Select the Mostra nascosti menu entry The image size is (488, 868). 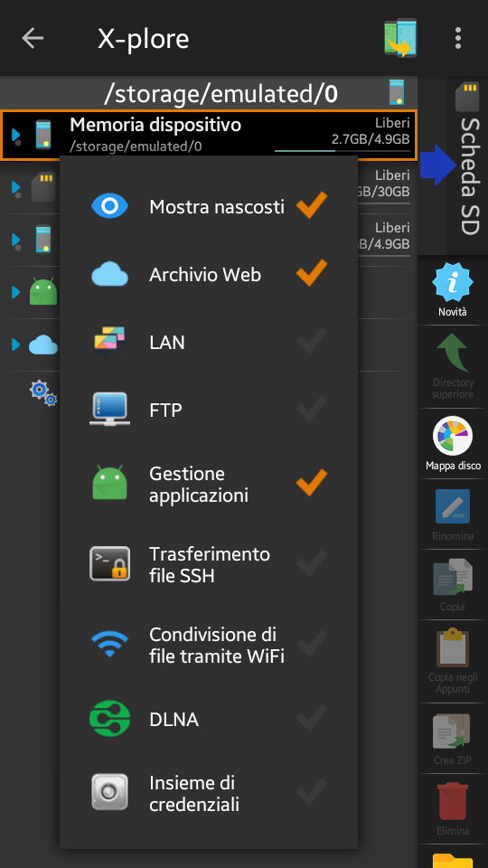click(x=209, y=206)
